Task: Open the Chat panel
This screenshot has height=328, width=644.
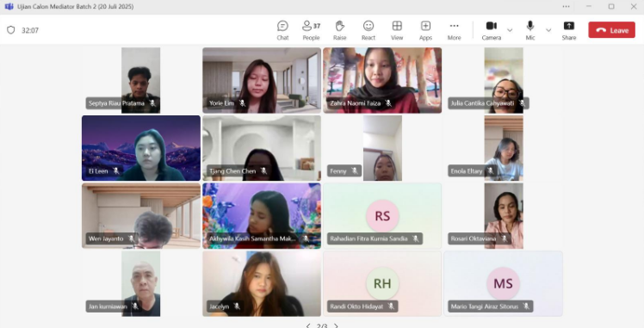Action: [x=282, y=30]
